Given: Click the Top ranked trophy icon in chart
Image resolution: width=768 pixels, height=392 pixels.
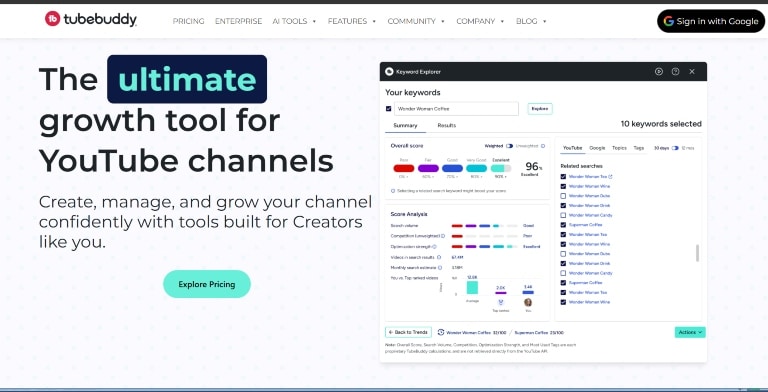Looking at the screenshot, I should coord(501,302).
